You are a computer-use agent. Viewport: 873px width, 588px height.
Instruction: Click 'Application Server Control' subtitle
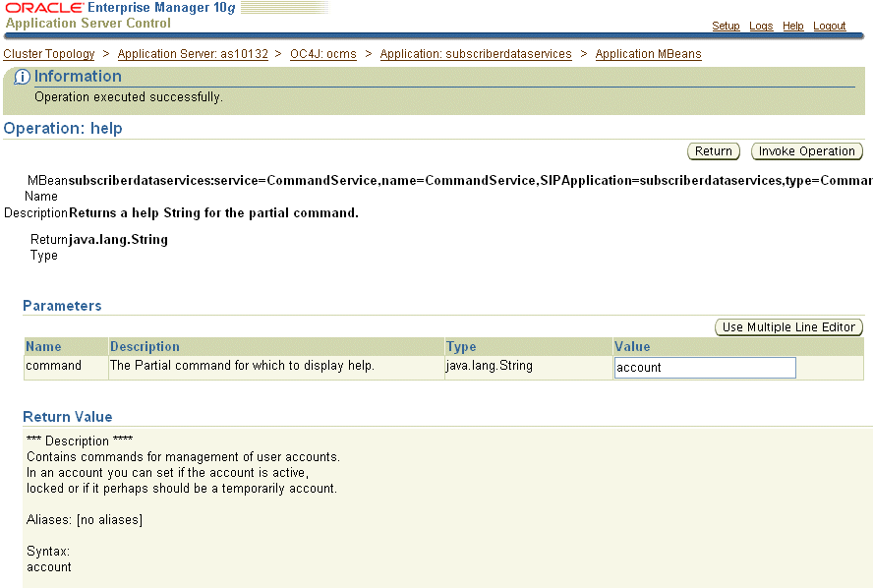tap(87, 24)
